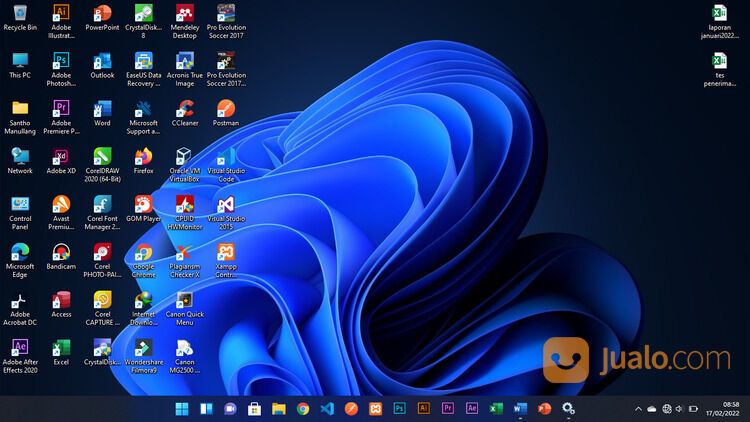Launch GOM Player from the desktop

(143, 209)
